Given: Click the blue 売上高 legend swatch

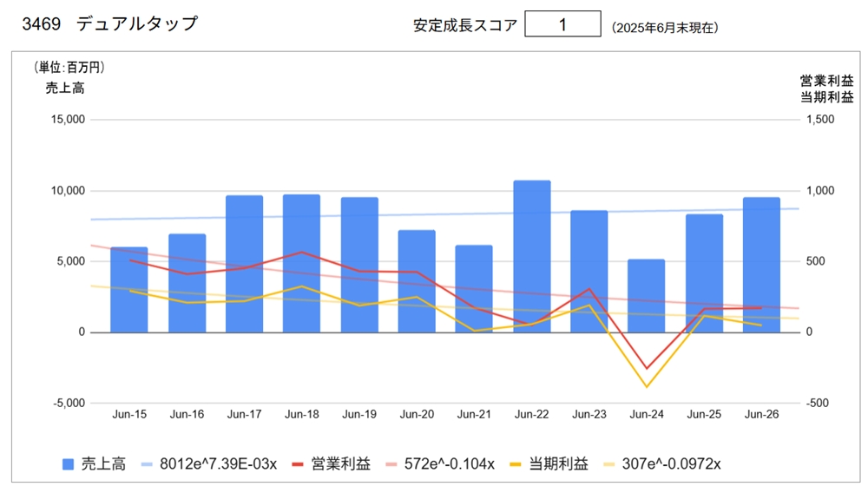Looking at the screenshot, I should coord(69,464).
